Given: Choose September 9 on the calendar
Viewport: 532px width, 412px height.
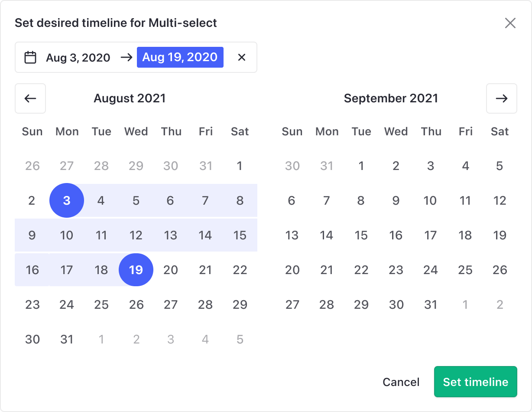Looking at the screenshot, I should point(396,200).
